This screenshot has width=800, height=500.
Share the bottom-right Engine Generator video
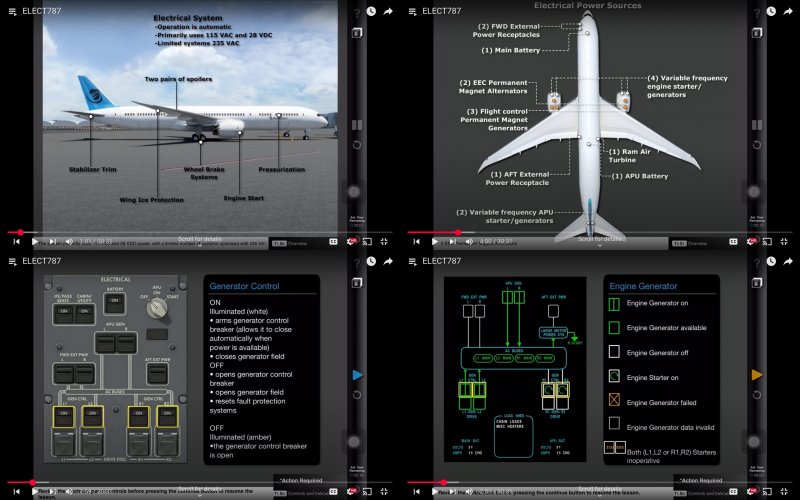pyautogui.click(x=787, y=261)
